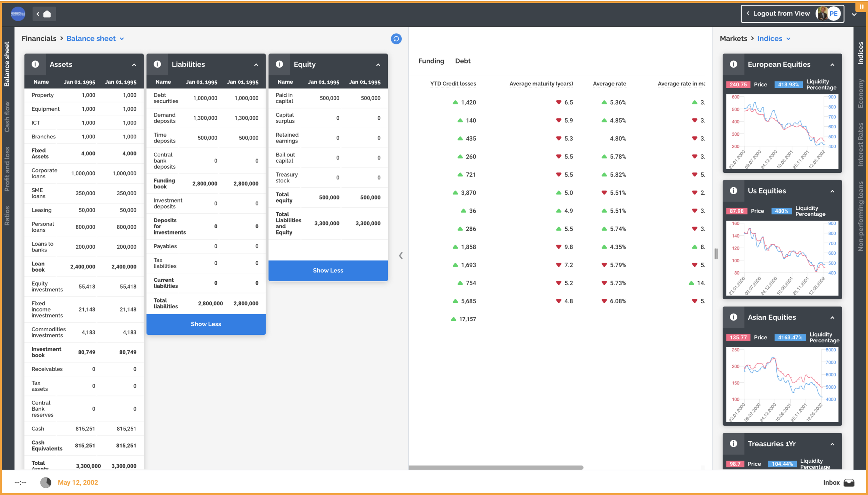
Task: Click the horizontal scrollbar under funding table
Action: pyautogui.click(x=495, y=467)
